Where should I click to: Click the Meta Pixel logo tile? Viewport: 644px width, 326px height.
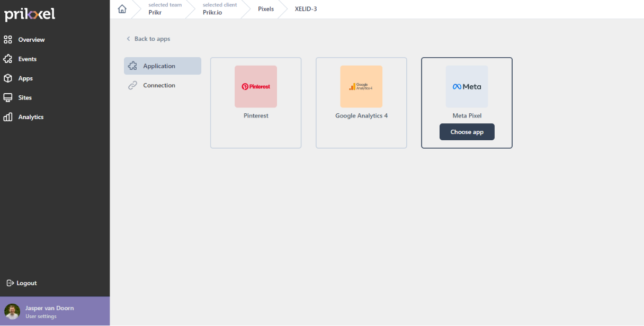click(x=467, y=87)
